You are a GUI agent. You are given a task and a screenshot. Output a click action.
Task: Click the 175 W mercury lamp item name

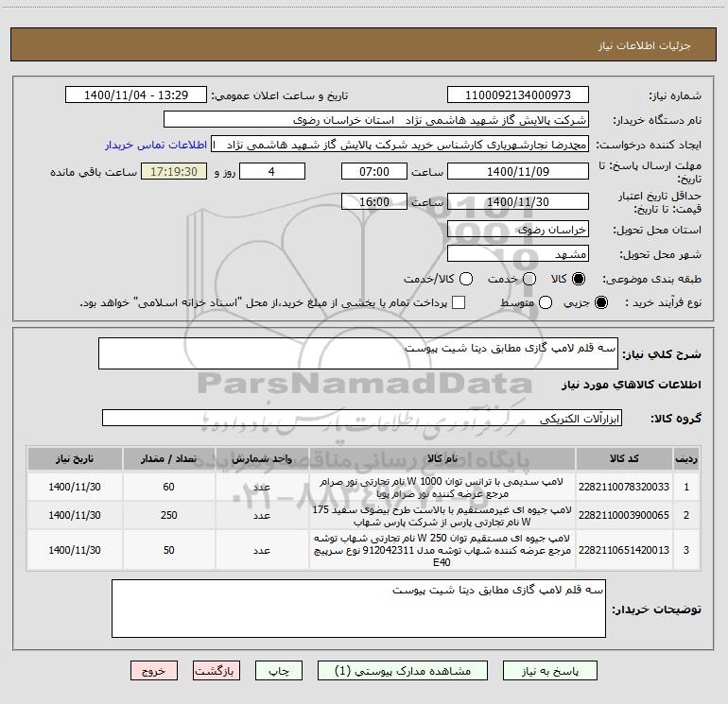point(442,516)
